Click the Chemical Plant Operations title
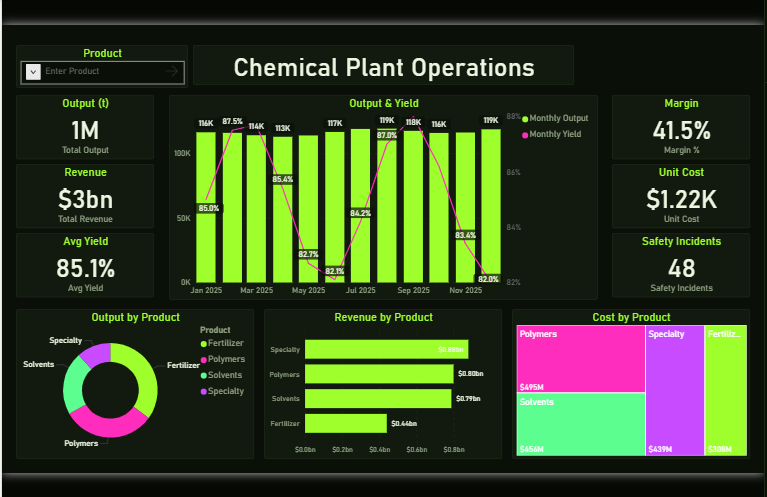This screenshot has height=497, width=767. 384,68
